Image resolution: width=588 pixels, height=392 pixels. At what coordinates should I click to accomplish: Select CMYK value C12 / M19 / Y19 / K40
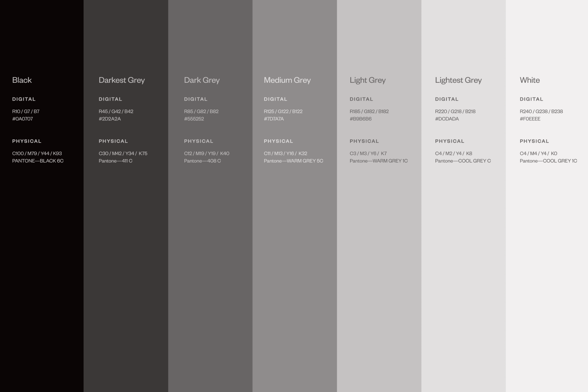coord(207,153)
